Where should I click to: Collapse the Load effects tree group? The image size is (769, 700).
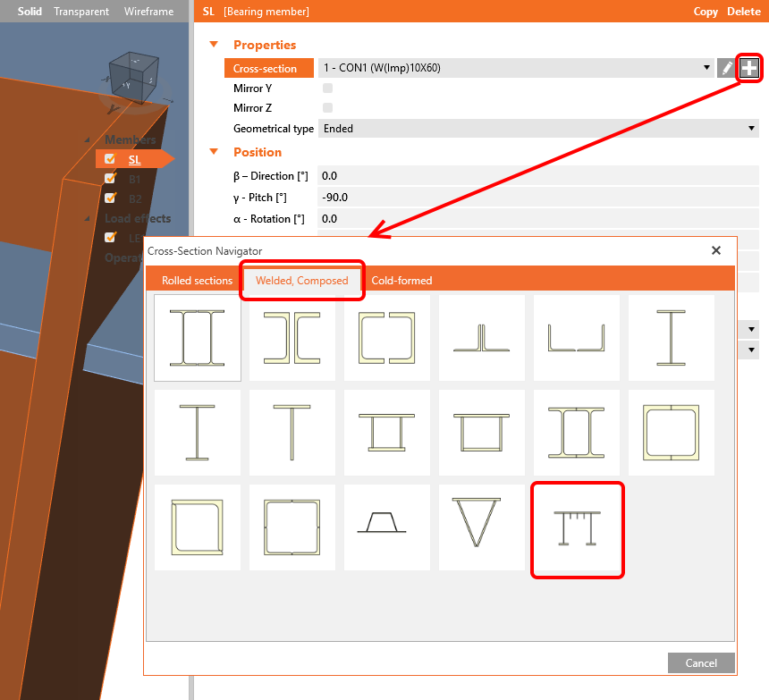[x=88, y=219]
